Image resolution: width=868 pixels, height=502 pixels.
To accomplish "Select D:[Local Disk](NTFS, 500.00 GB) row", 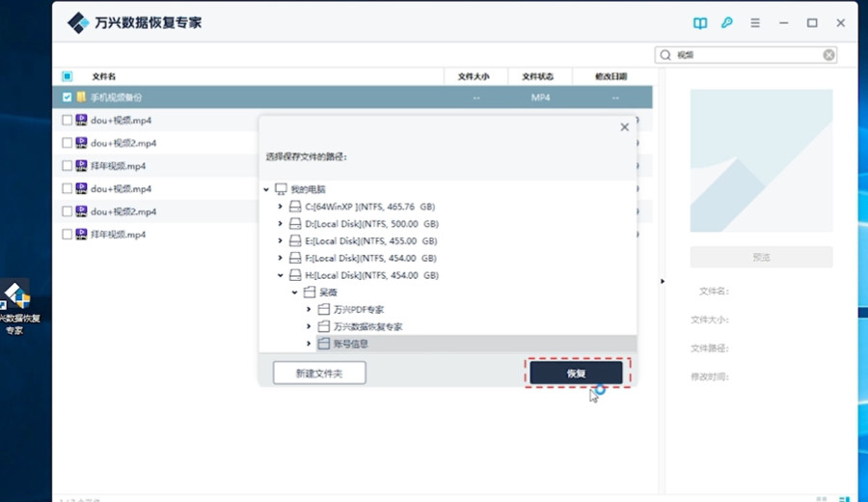I will (371, 224).
